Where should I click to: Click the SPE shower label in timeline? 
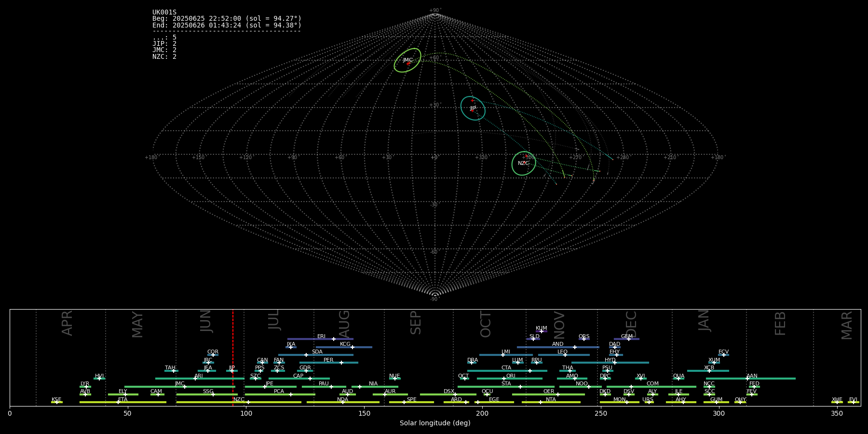pyautogui.click(x=412, y=399)
